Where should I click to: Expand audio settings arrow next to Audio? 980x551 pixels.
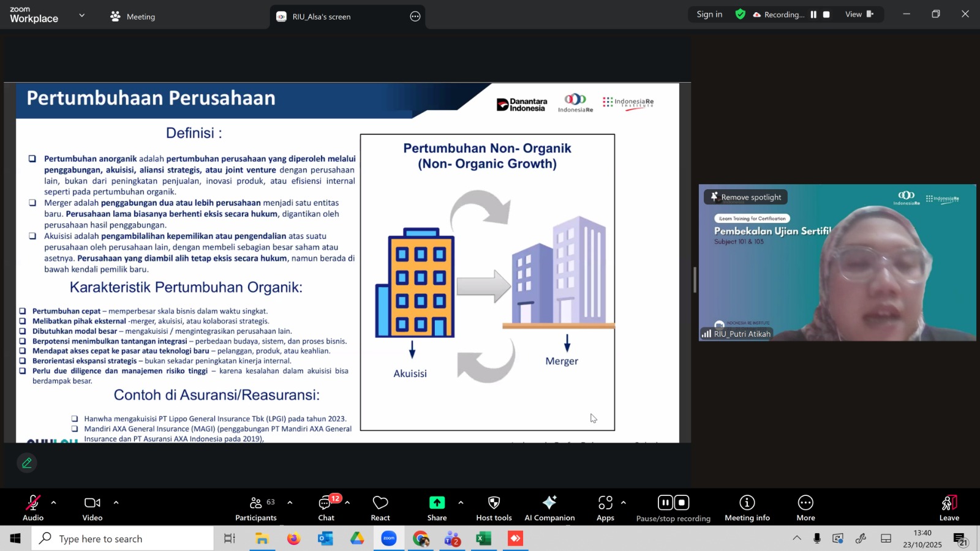click(54, 503)
